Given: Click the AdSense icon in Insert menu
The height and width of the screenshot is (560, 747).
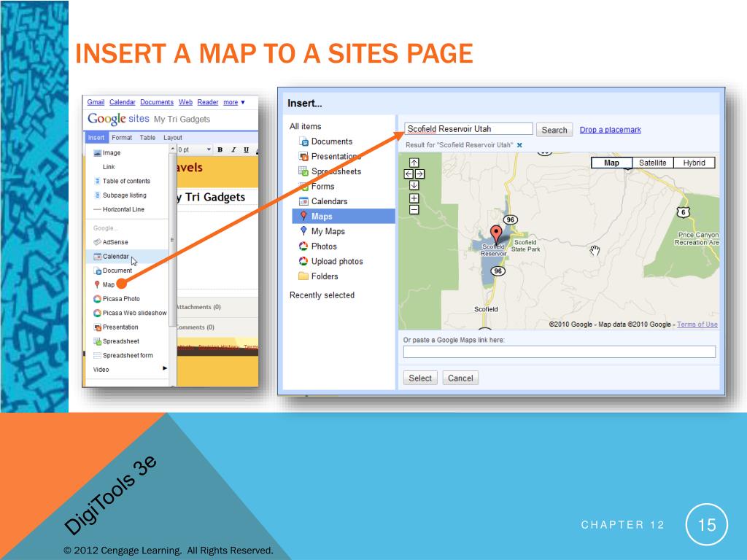Looking at the screenshot, I should click(97, 242).
